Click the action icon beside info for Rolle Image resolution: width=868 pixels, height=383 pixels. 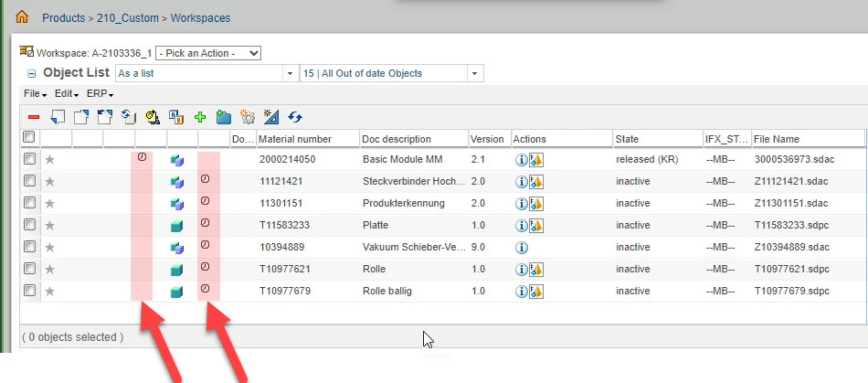click(535, 270)
